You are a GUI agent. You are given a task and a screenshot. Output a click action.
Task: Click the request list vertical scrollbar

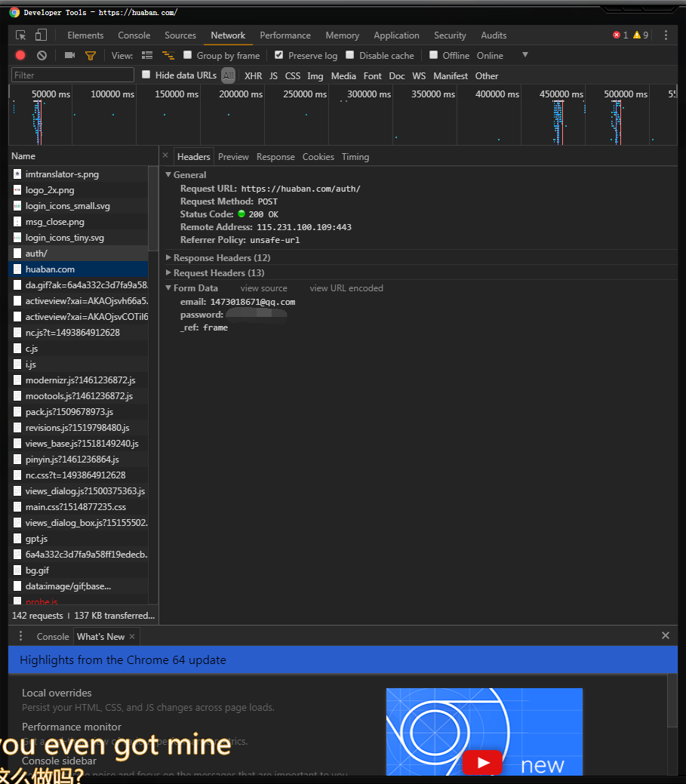pyautogui.click(x=153, y=208)
